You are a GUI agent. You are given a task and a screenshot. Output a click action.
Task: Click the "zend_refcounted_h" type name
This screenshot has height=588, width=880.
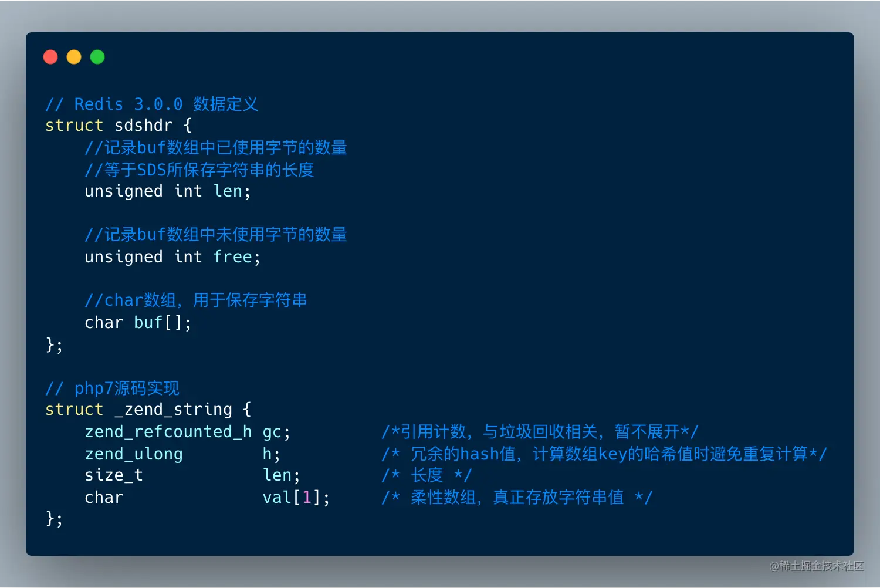pyautogui.click(x=168, y=432)
